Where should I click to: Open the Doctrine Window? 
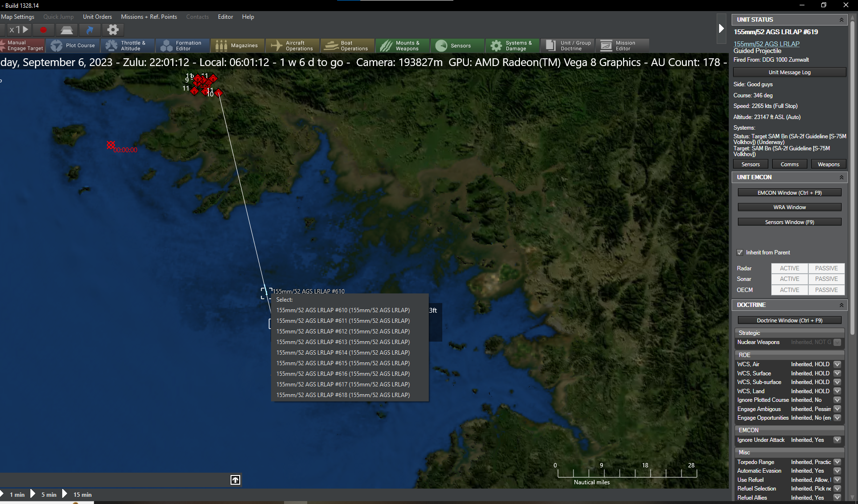point(790,320)
